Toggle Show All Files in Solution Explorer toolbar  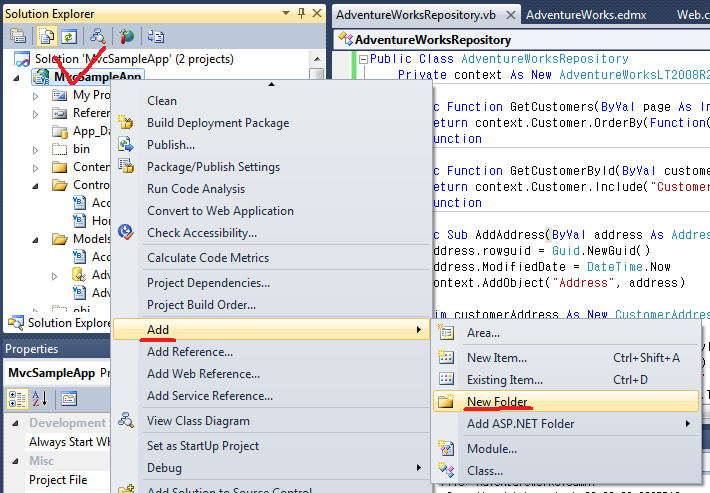[x=46, y=36]
